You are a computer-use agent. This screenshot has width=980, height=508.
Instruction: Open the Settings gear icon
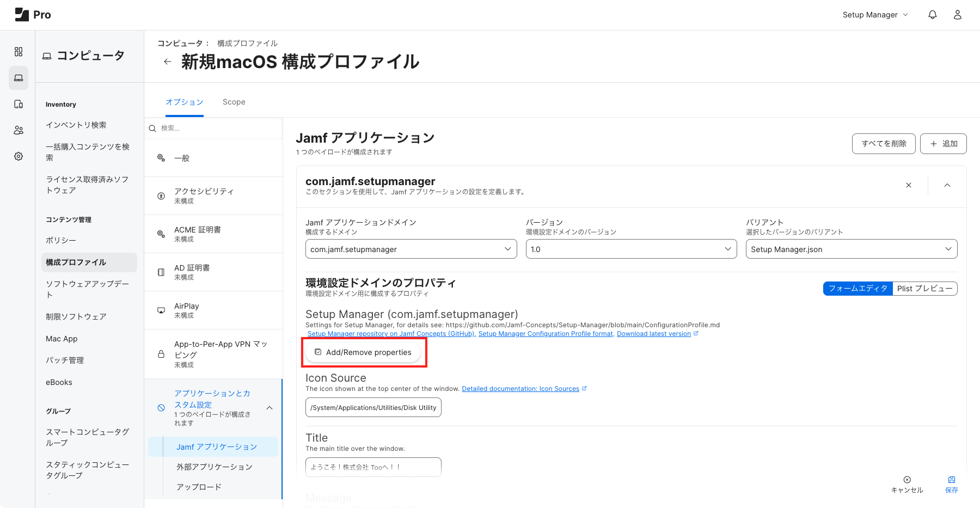[x=19, y=156]
